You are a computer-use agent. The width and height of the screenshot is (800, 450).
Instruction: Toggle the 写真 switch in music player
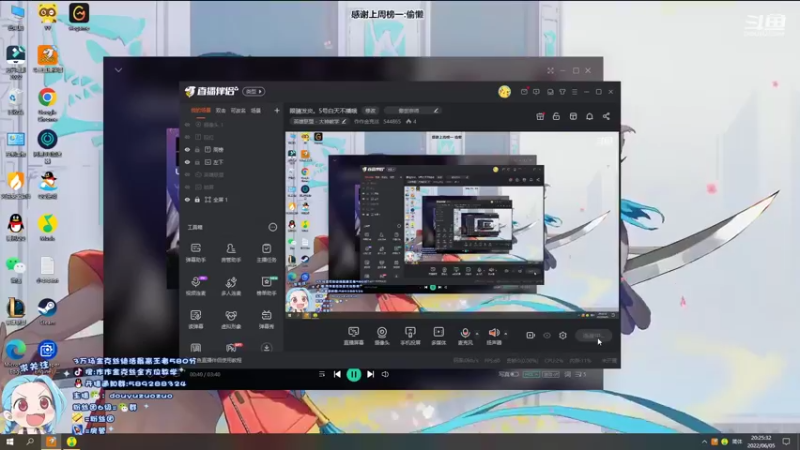515,374
